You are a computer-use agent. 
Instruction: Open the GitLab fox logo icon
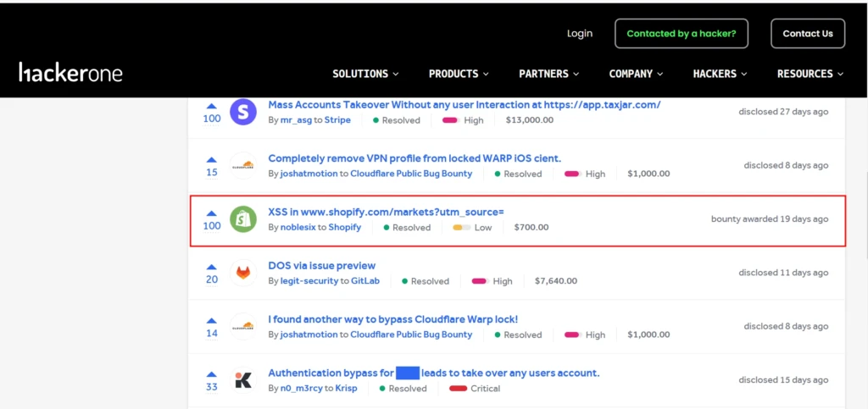coord(243,273)
